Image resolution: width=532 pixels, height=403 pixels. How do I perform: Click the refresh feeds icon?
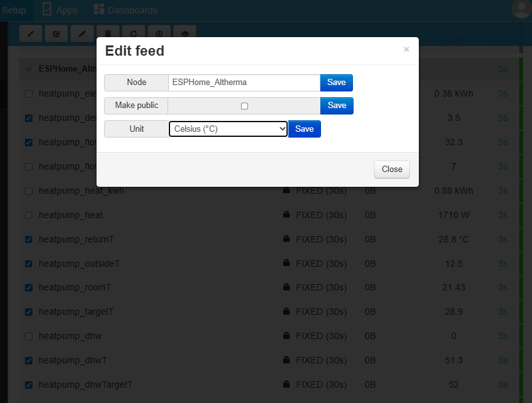[133, 33]
